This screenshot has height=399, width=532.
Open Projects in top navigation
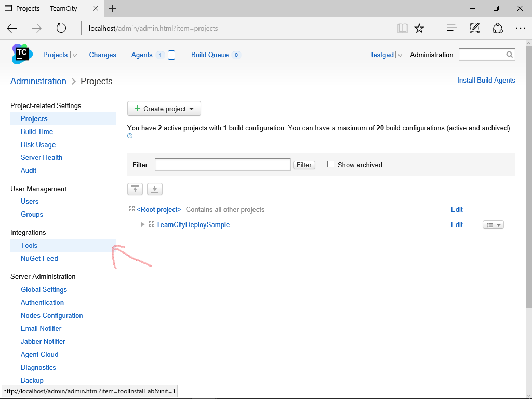tap(55, 55)
